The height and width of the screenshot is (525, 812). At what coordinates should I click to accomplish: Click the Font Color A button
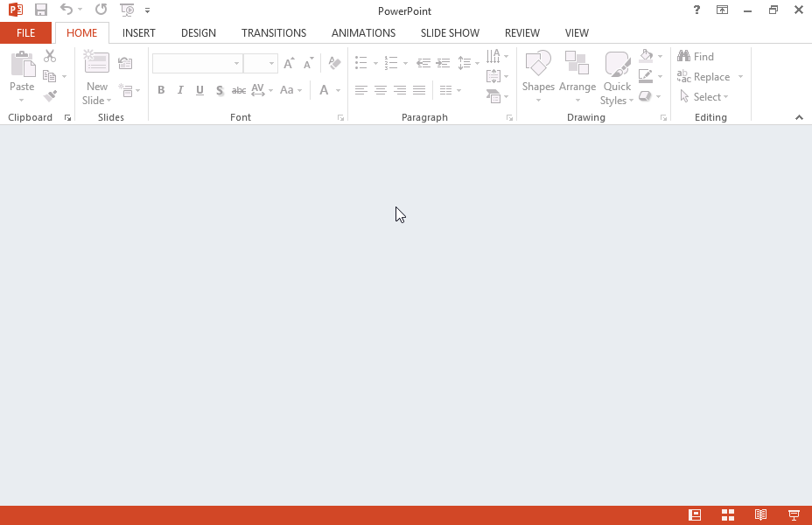pyautogui.click(x=324, y=90)
